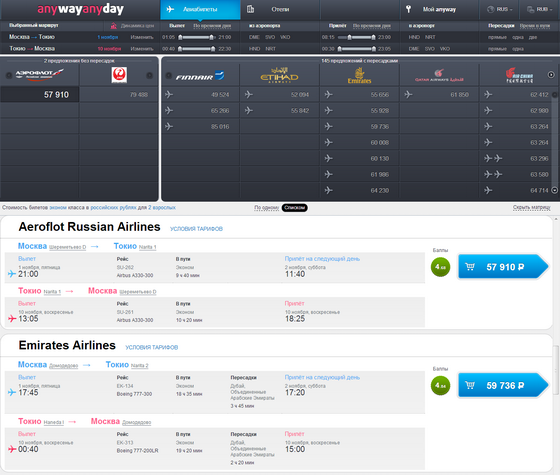Open the RUS language dropdown
Screen dimensions: 560x475
coord(500,9)
